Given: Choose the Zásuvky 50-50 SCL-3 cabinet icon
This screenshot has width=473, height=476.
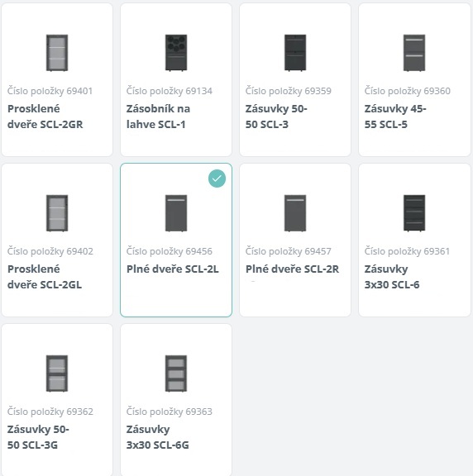Looking at the screenshot, I should [x=295, y=53].
